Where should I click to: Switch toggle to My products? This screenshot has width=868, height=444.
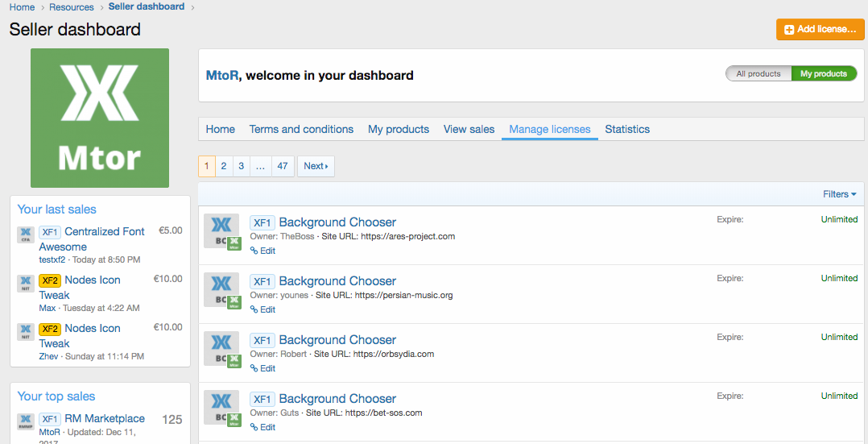(x=824, y=73)
